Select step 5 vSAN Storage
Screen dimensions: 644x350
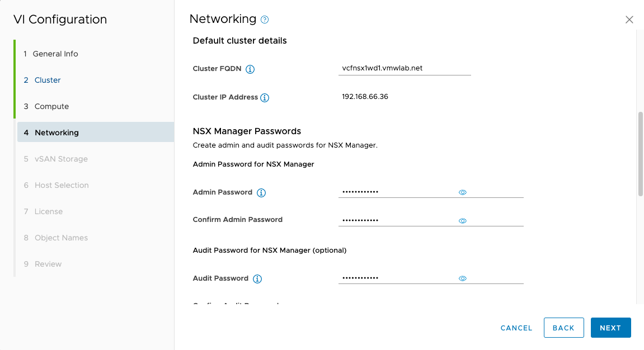56,159
